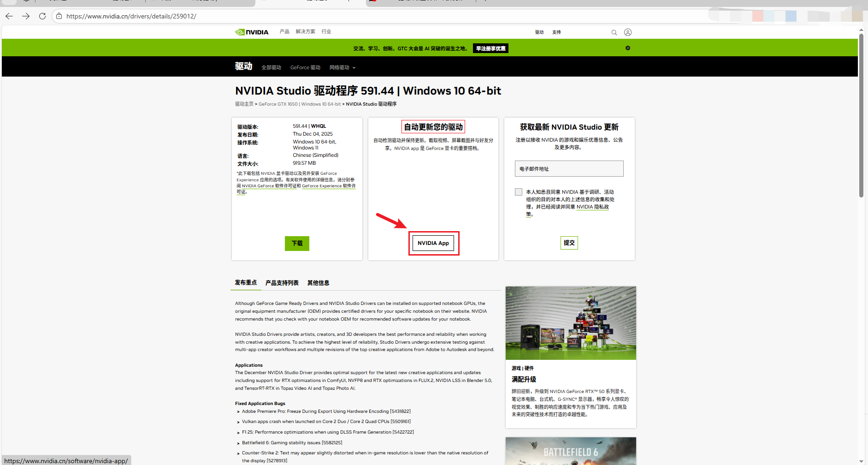This screenshot has height=465, width=868.
Task: Go back with browser back arrow
Action: click(9, 16)
